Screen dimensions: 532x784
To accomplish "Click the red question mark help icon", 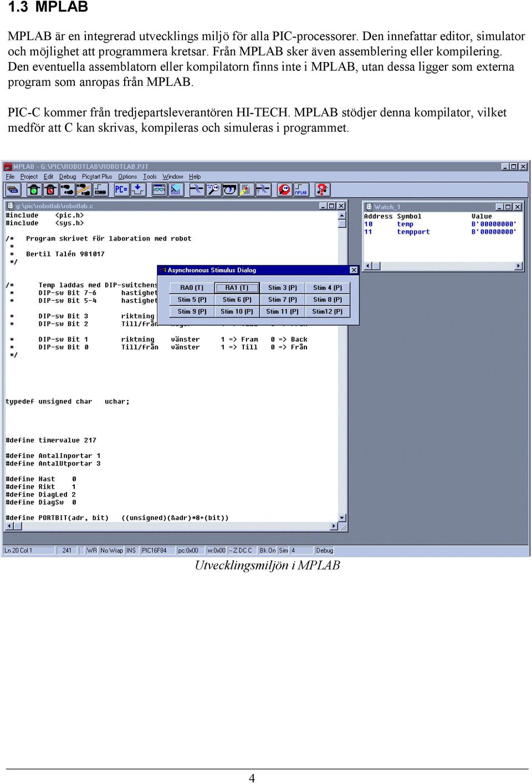I will [322, 190].
